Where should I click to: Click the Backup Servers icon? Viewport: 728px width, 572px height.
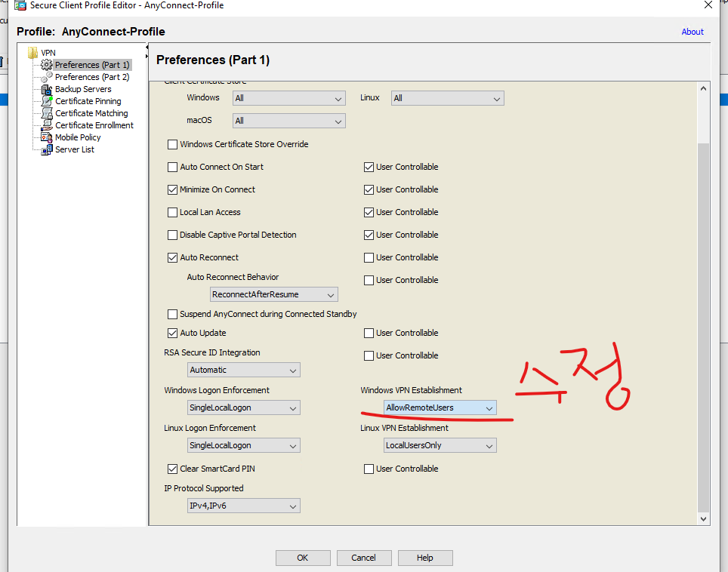(46, 89)
